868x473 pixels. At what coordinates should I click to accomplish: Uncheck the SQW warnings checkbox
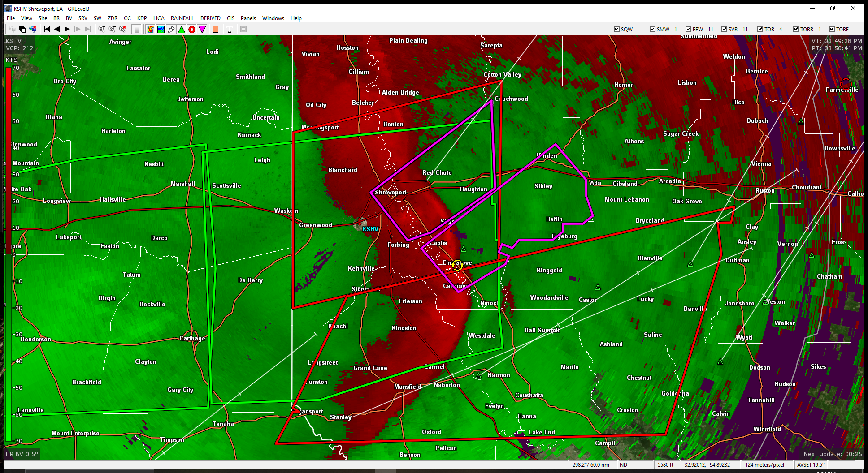[x=616, y=29]
